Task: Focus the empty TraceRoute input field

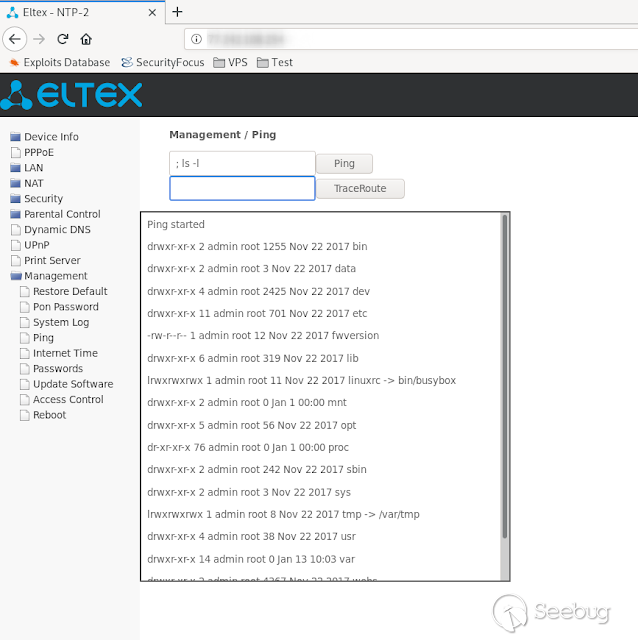Action: coord(242,189)
